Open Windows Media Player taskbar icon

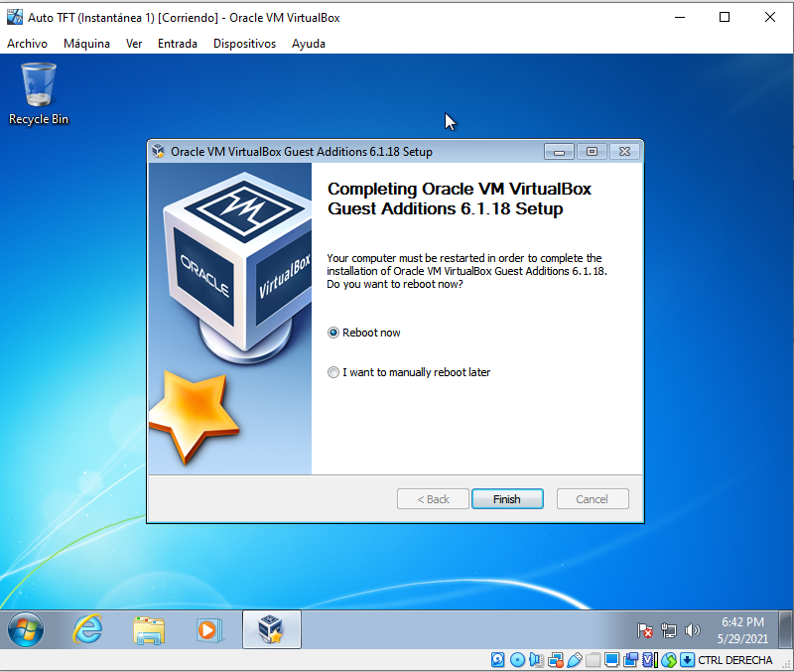pyautogui.click(x=208, y=629)
